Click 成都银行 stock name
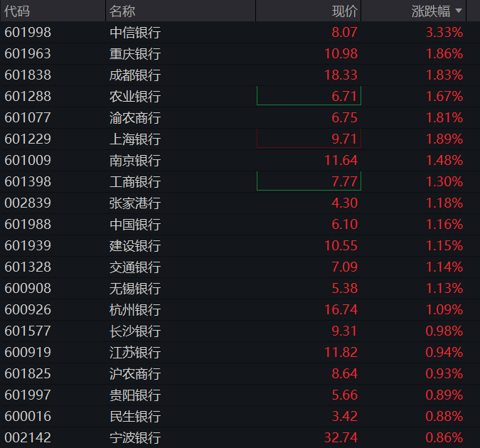 tap(135, 75)
